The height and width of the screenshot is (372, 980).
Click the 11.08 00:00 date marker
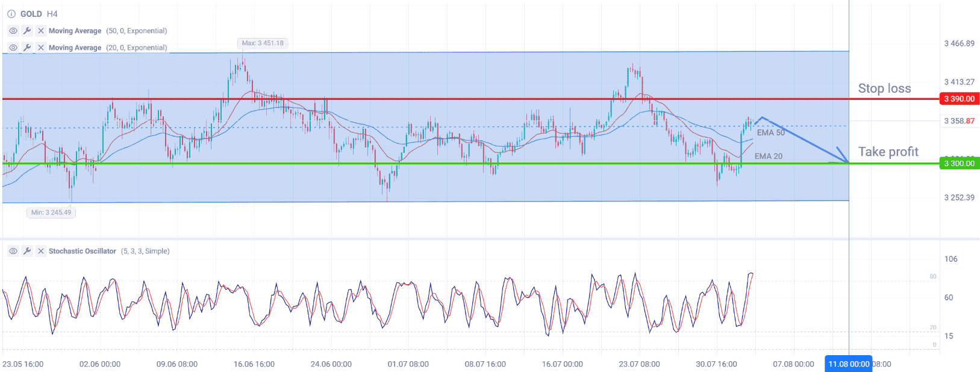849,364
